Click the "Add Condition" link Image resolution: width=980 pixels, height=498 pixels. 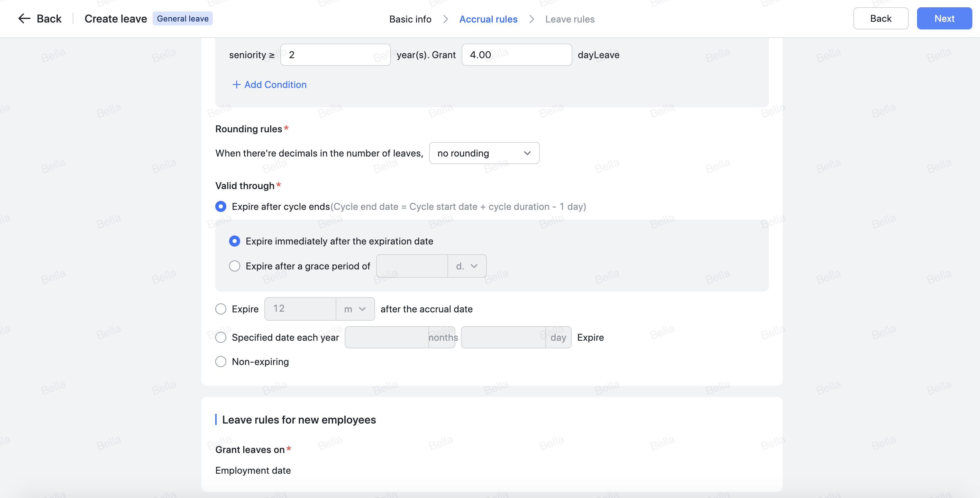click(x=275, y=85)
